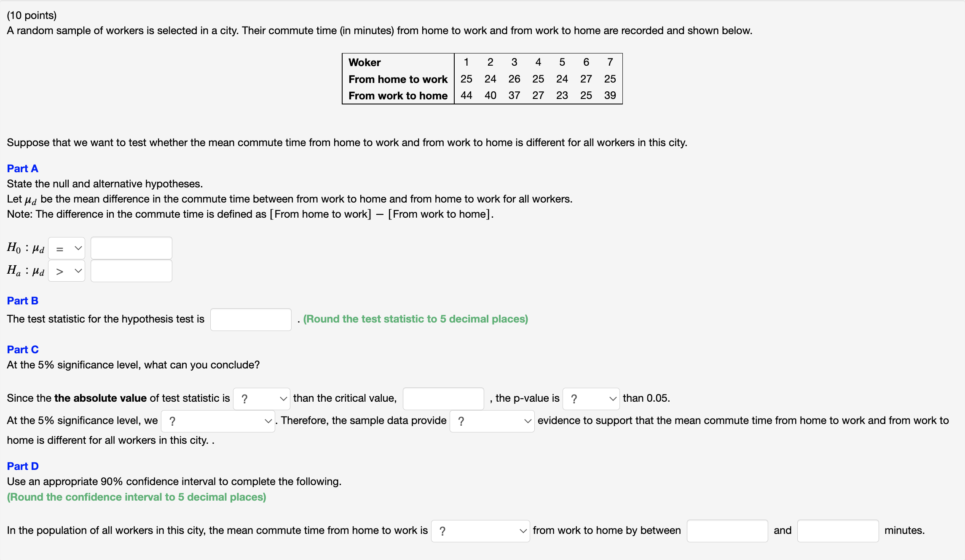The image size is (965, 560).
Task: Open the H0 comparison operator dropdown
Action: [x=66, y=248]
